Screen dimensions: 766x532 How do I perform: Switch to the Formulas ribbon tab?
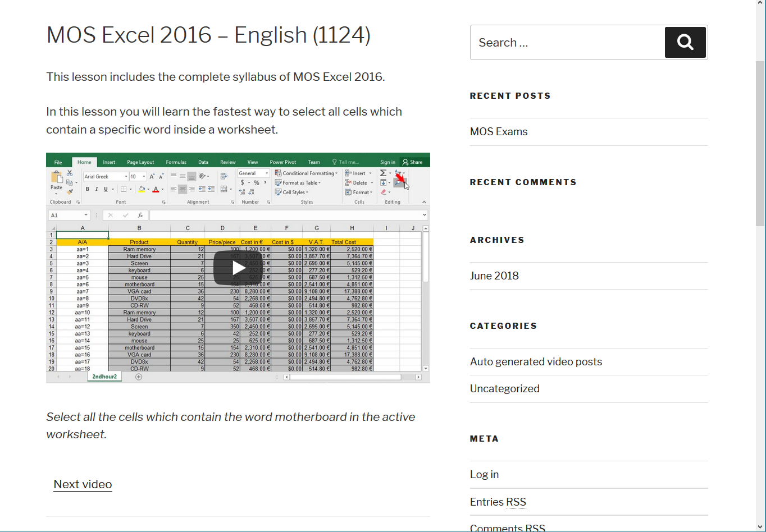tap(176, 162)
